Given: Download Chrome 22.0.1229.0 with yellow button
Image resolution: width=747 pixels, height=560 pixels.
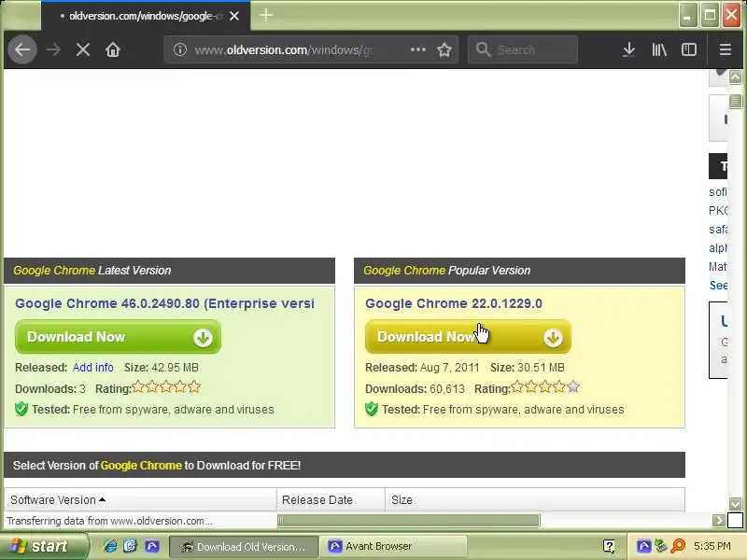Looking at the screenshot, I should (x=468, y=337).
